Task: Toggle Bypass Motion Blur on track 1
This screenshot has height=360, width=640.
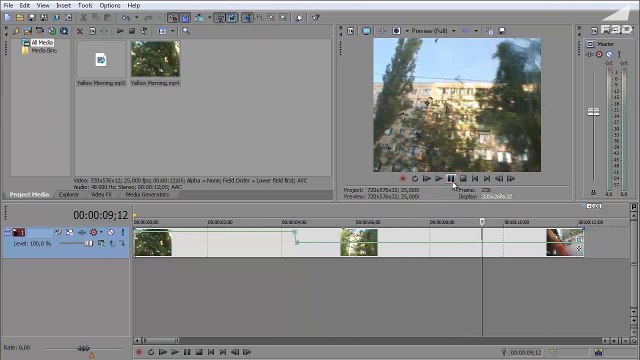Action: (58, 232)
